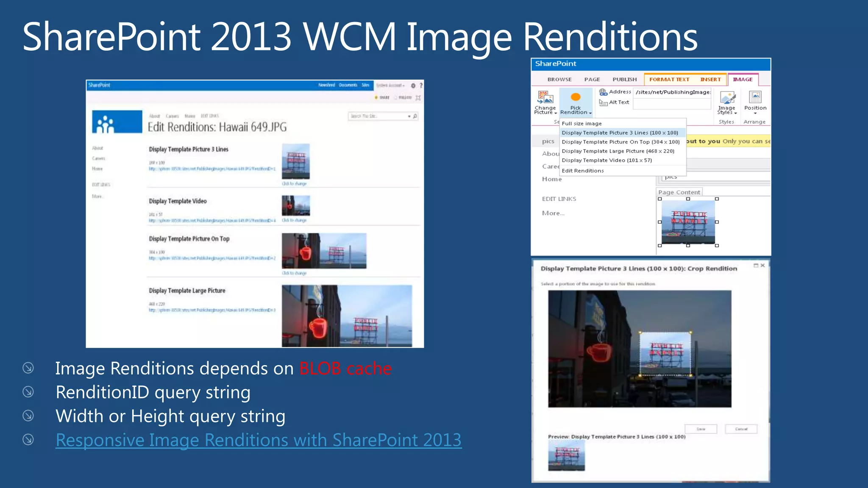The image size is (868, 488).
Task: Open the Change Picture ribbon icon
Action: (545, 98)
